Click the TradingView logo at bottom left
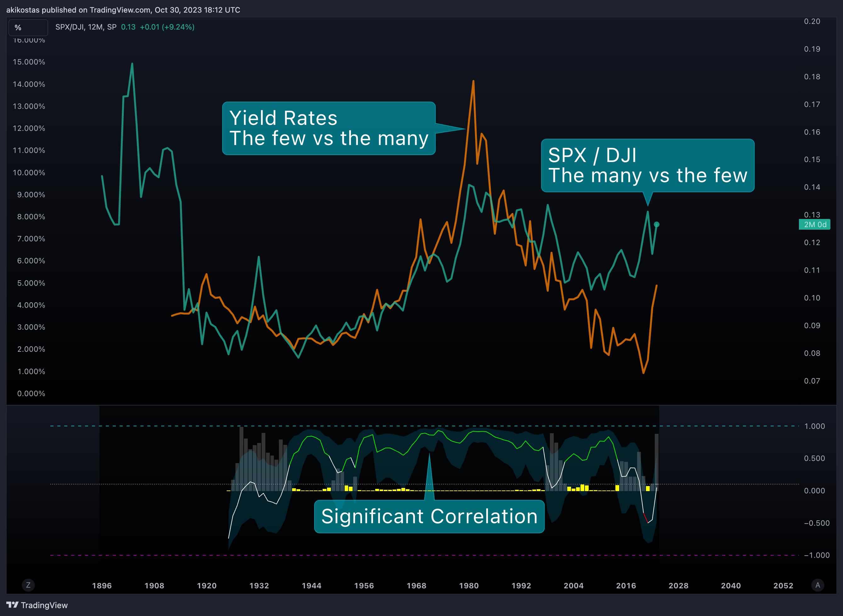The width and height of the screenshot is (843, 616). click(37, 605)
